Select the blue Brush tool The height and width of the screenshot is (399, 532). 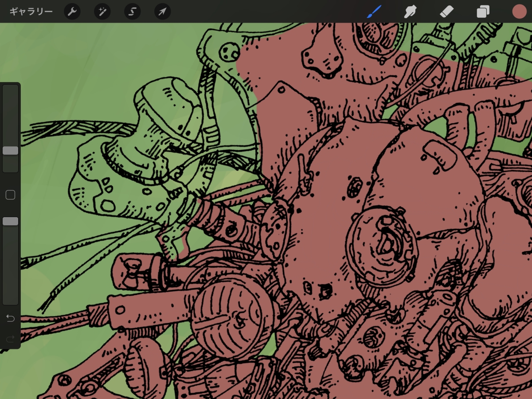click(x=374, y=12)
